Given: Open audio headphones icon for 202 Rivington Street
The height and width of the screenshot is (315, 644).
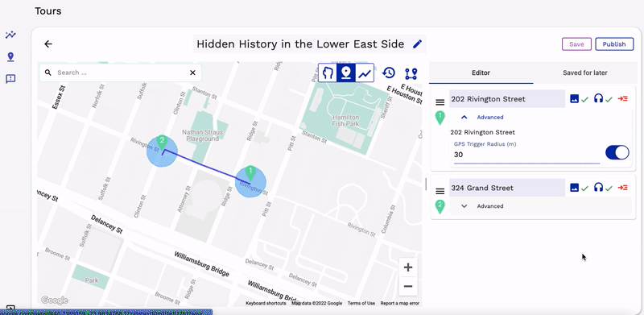Looking at the screenshot, I should click(598, 99).
